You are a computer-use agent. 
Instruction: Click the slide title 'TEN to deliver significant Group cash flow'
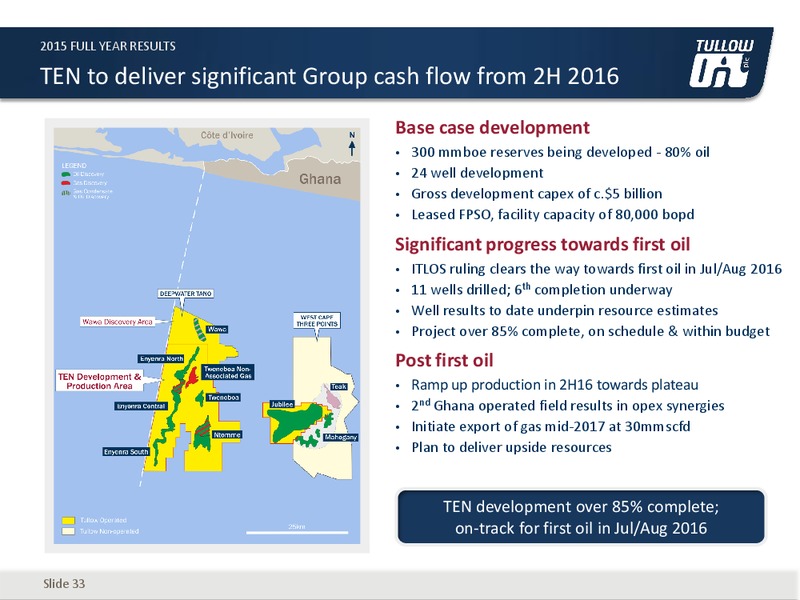pyautogui.click(x=329, y=76)
